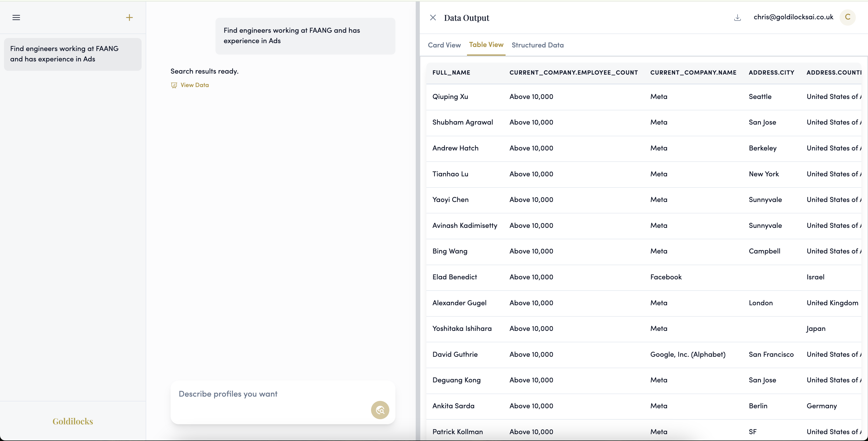Screen dimensions: 868x441
Task: Focus the 'Describe profiles you want' input
Action: coord(283,394)
